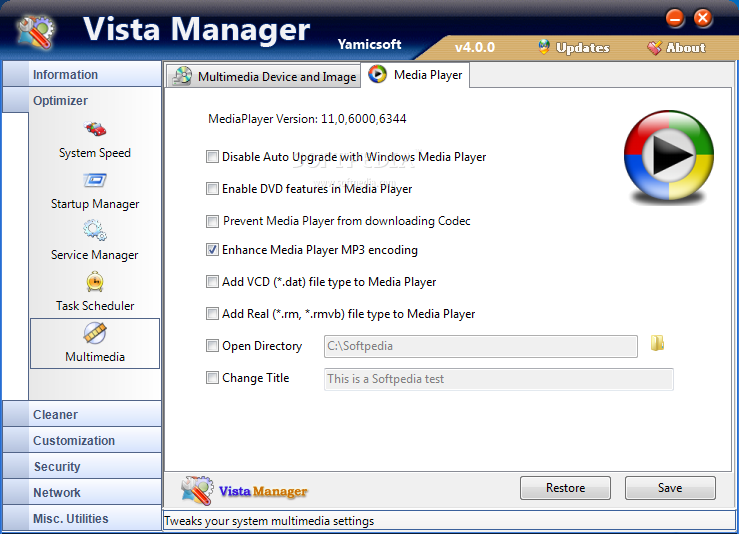
Task: Click the Service Manager label
Action: point(95,255)
